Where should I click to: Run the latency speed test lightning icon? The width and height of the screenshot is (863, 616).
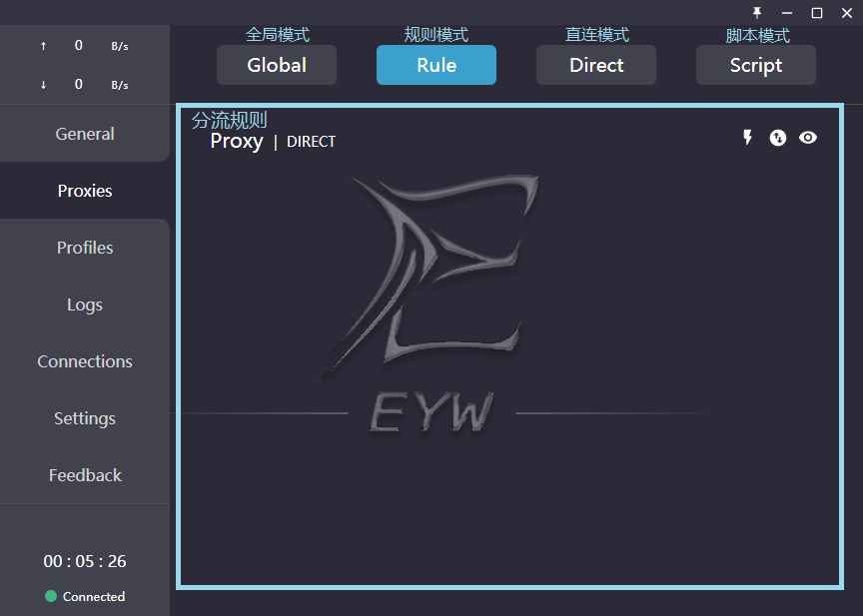(x=747, y=138)
